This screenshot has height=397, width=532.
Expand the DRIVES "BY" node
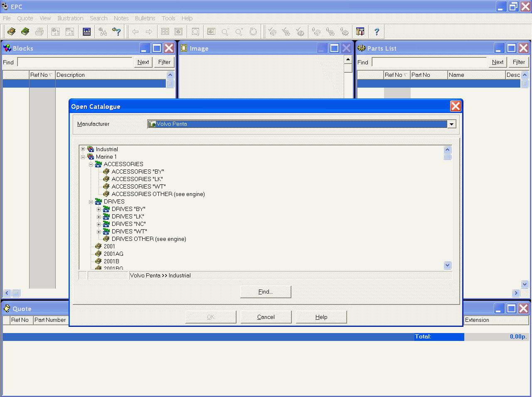99,209
